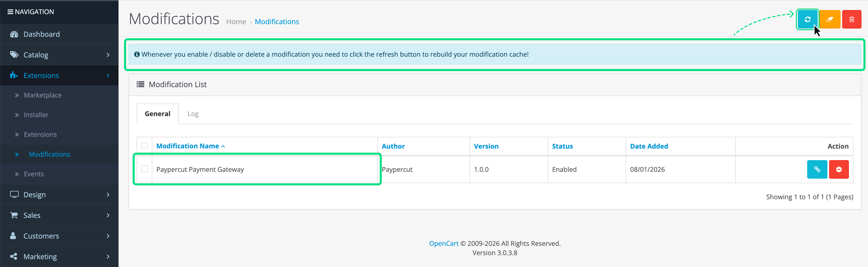868x267 pixels.
Task: Switch to the Log tab
Action: [x=193, y=114]
